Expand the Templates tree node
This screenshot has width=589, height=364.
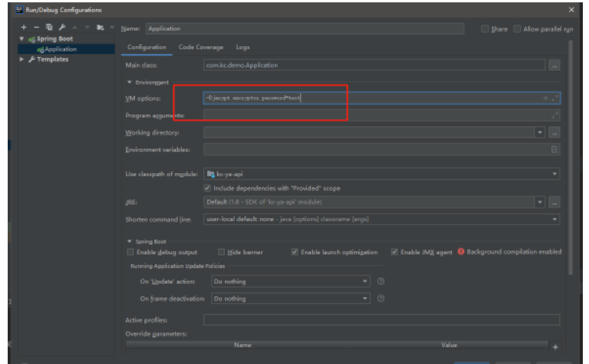22,59
